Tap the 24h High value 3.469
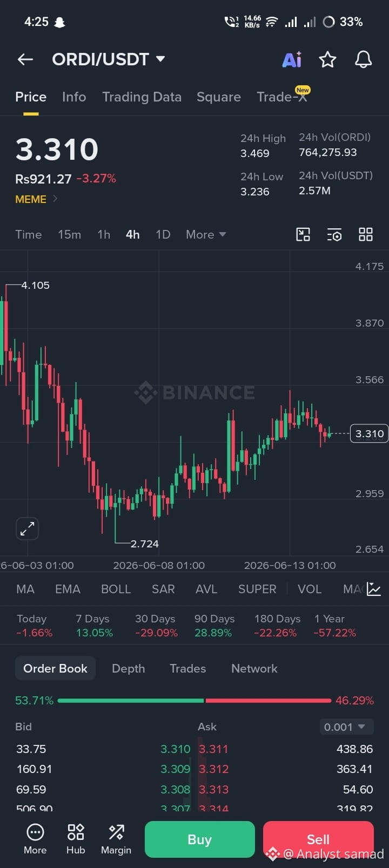 (255, 153)
